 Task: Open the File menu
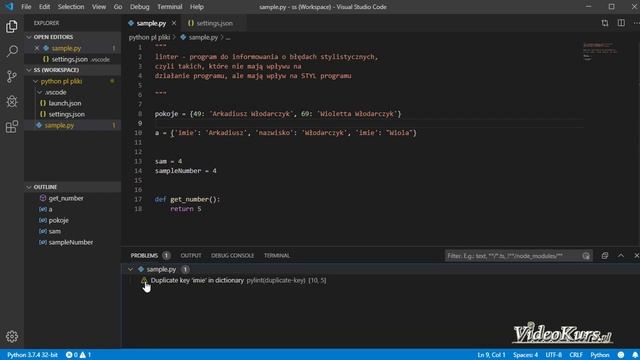(26, 7)
